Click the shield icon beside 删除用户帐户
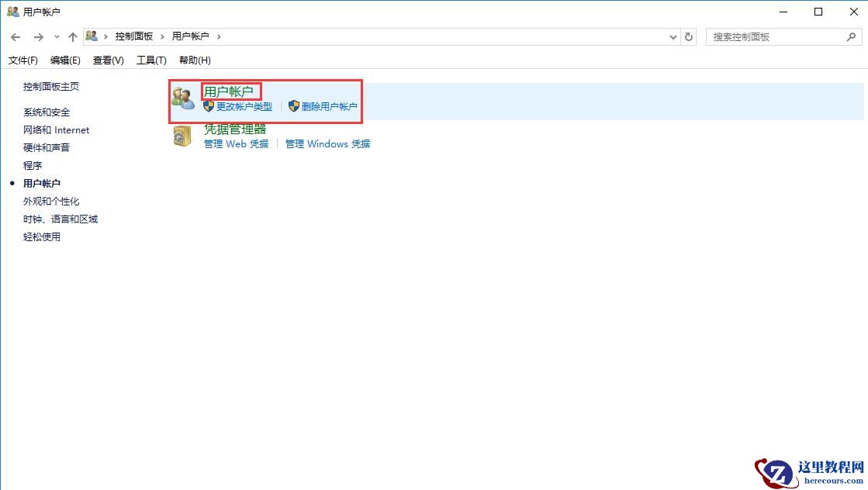The height and width of the screenshot is (490, 868). tap(294, 106)
